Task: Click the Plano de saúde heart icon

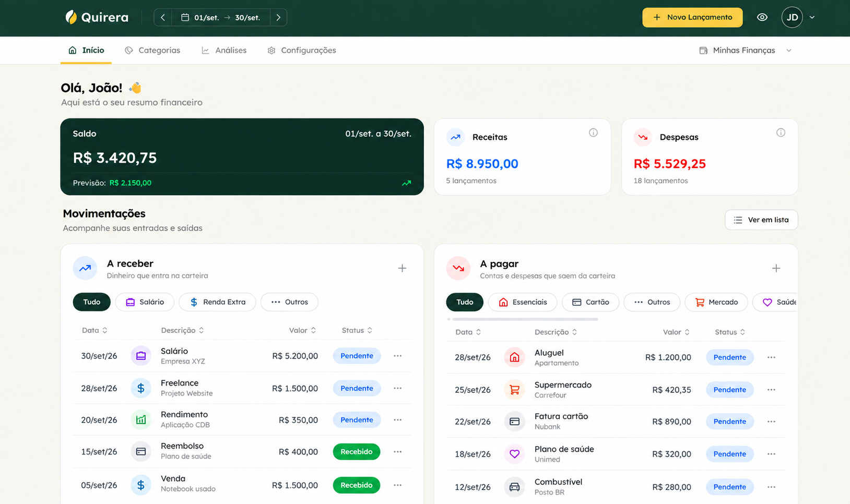Action: point(514,454)
